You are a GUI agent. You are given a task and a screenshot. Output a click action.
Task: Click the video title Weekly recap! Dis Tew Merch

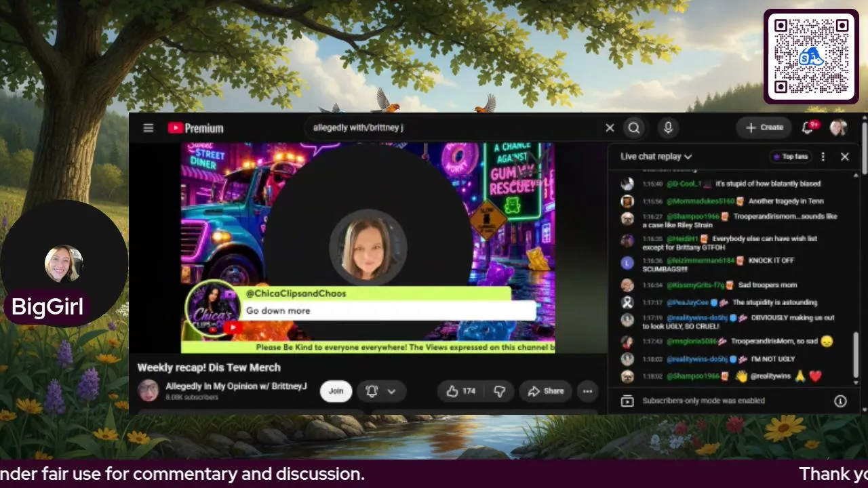[209, 367]
